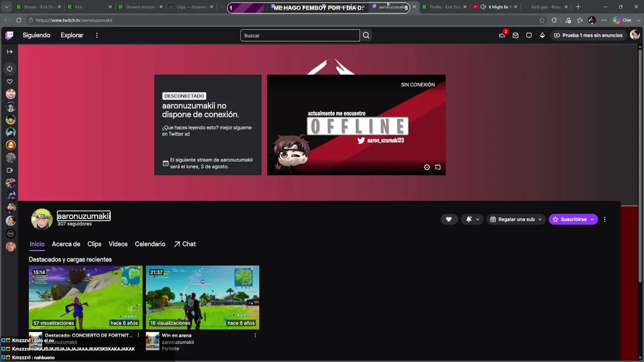Click the Suscribirse button
The height and width of the screenshot is (362, 644).
(x=573, y=219)
